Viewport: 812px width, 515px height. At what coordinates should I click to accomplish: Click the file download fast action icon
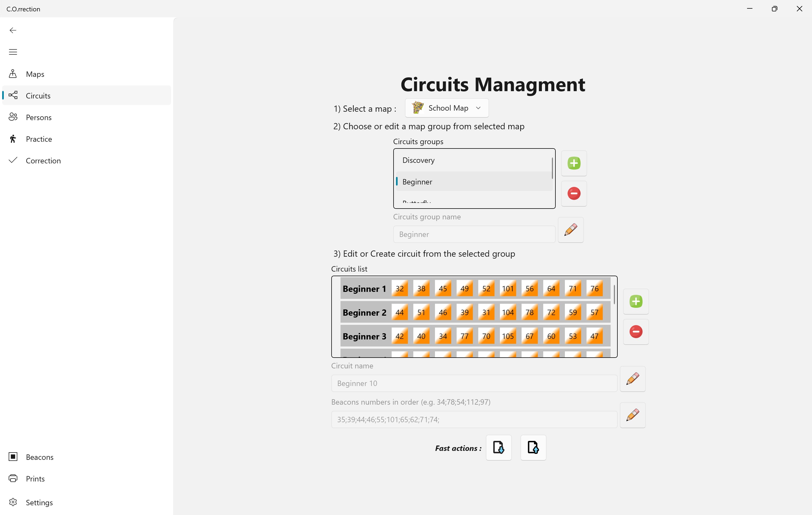click(498, 448)
